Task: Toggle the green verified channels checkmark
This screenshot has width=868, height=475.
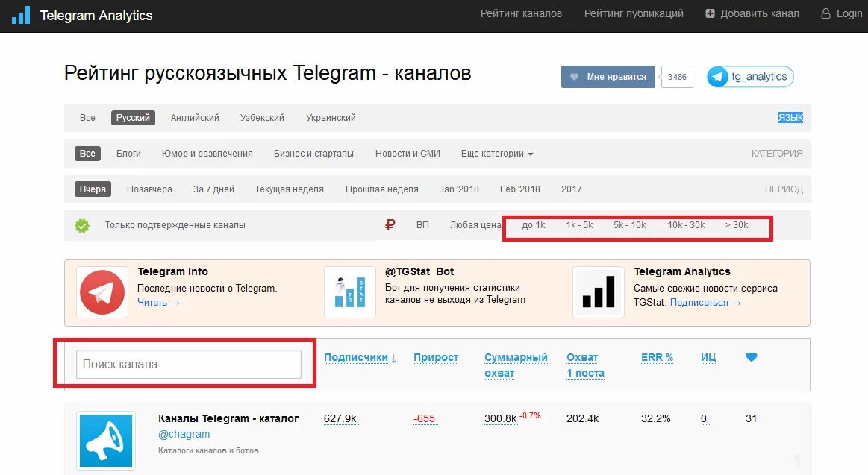Action: tap(82, 226)
